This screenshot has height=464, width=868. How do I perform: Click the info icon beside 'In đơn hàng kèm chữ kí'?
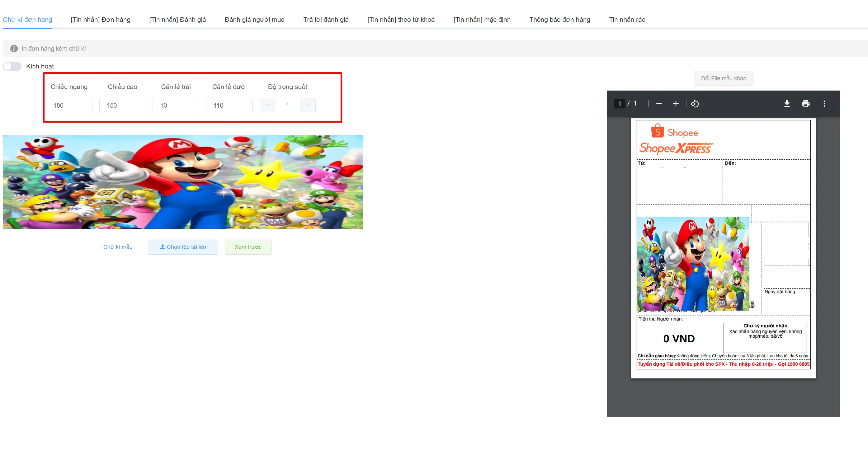pyautogui.click(x=14, y=49)
